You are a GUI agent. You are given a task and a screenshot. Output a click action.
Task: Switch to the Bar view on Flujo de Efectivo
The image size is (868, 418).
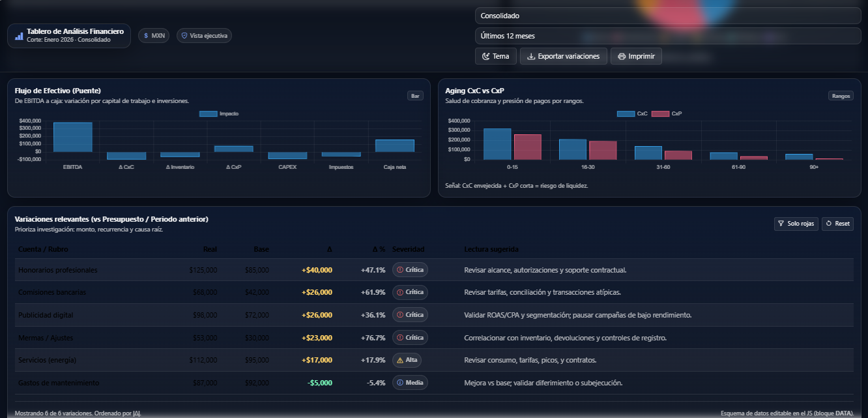pyautogui.click(x=415, y=95)
